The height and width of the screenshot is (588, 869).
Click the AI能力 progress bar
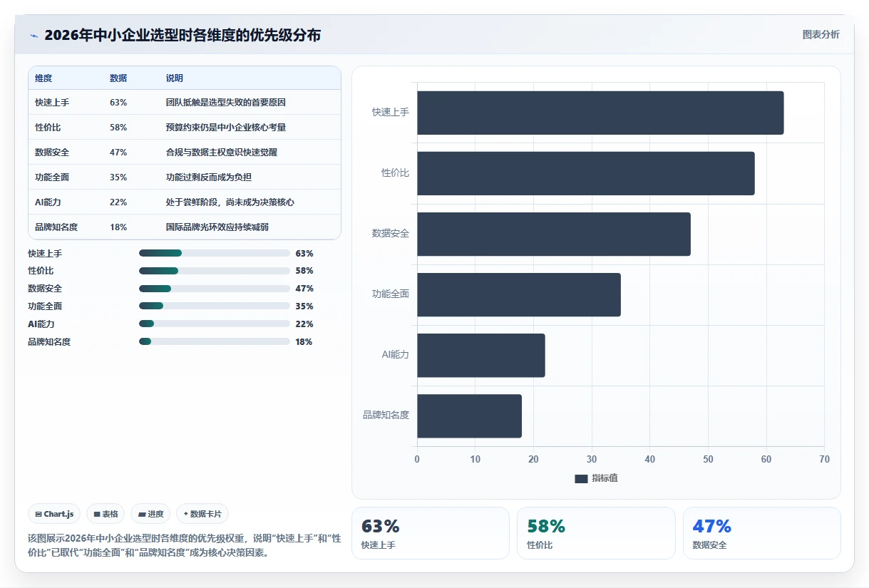coord(214,324)
